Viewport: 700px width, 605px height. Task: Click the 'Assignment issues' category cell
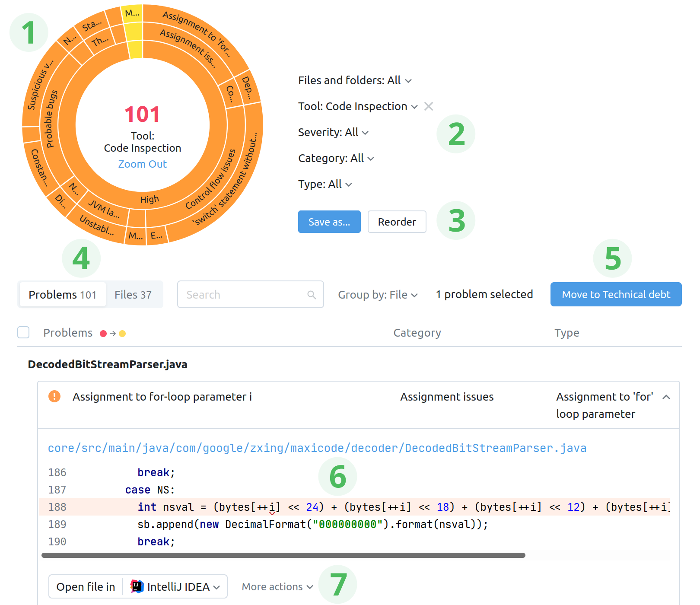(x=447, y=397)
